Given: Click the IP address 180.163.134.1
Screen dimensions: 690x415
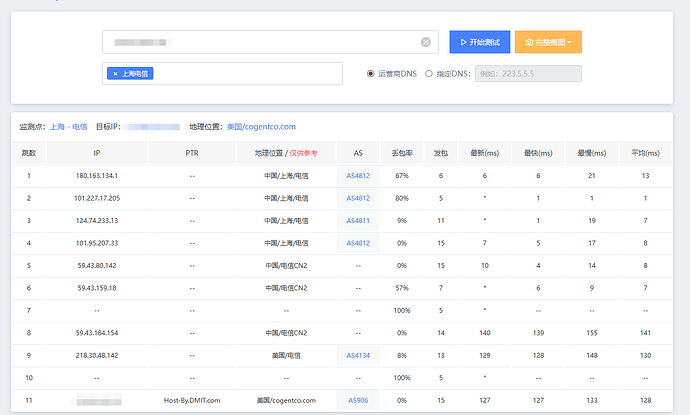Looking at the screenshot, I should (x=97, y=175).
